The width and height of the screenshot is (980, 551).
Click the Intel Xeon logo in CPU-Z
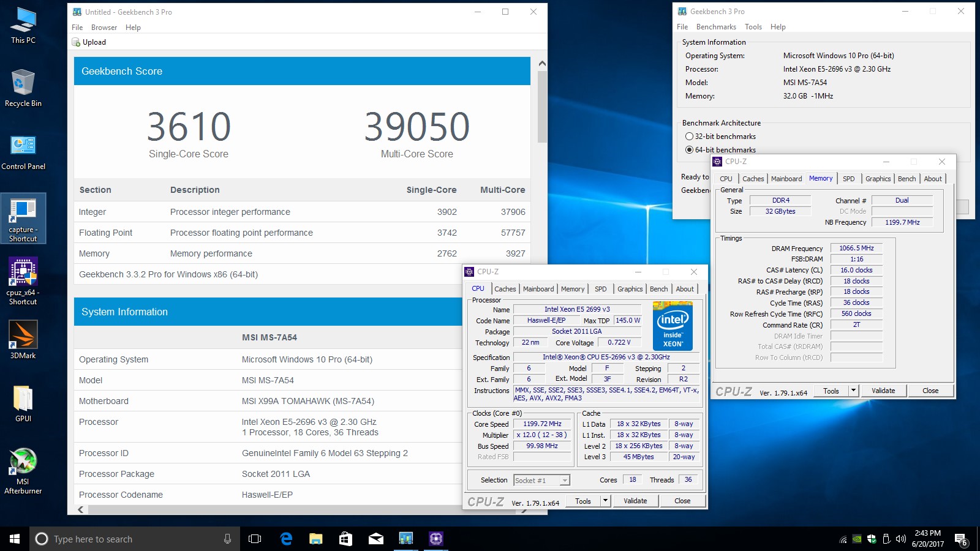pyautogui.click(x=673, y=326)
